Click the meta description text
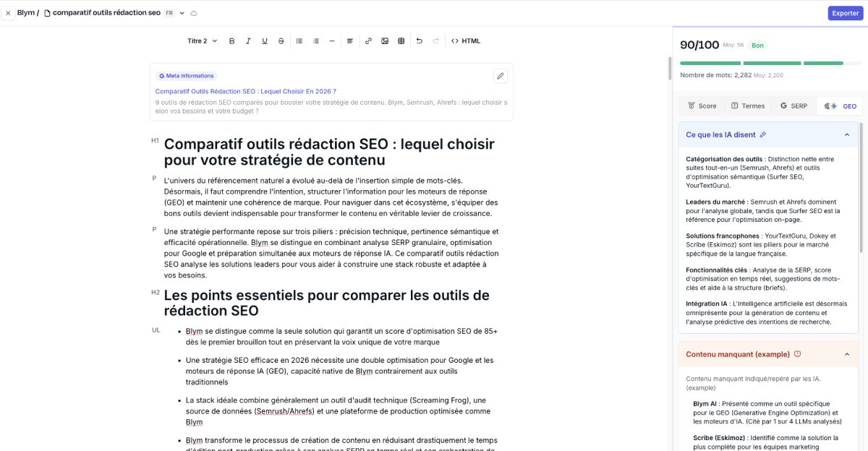Image resolution: width=868 pixels, height=451 pixels. tap(331, 107)
